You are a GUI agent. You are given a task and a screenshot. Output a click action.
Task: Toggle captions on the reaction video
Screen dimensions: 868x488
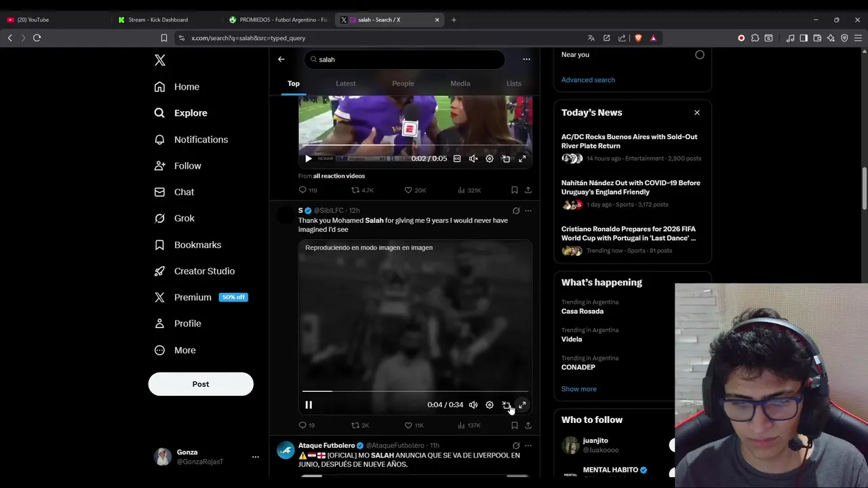pyautogui.click(x=457, y=159)
